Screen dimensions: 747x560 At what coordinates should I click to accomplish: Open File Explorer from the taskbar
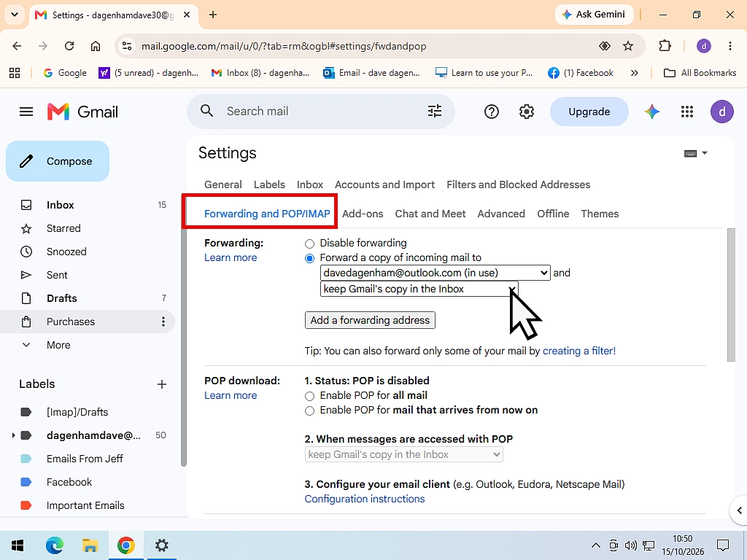coord(90,545)
